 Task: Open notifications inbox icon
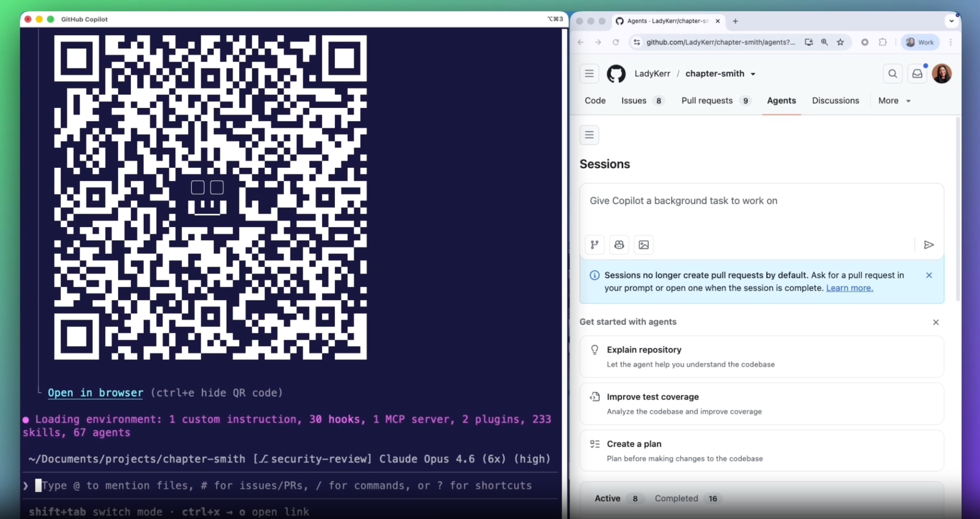click(917, 74)
